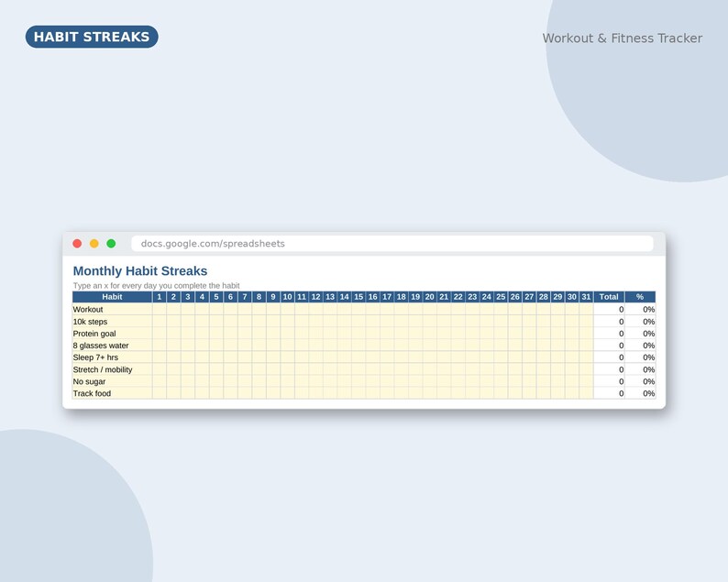The width and height of the screenshot is (728, 582).
Task: Select the day 4 column header
Action: click(x=202, y=297)
